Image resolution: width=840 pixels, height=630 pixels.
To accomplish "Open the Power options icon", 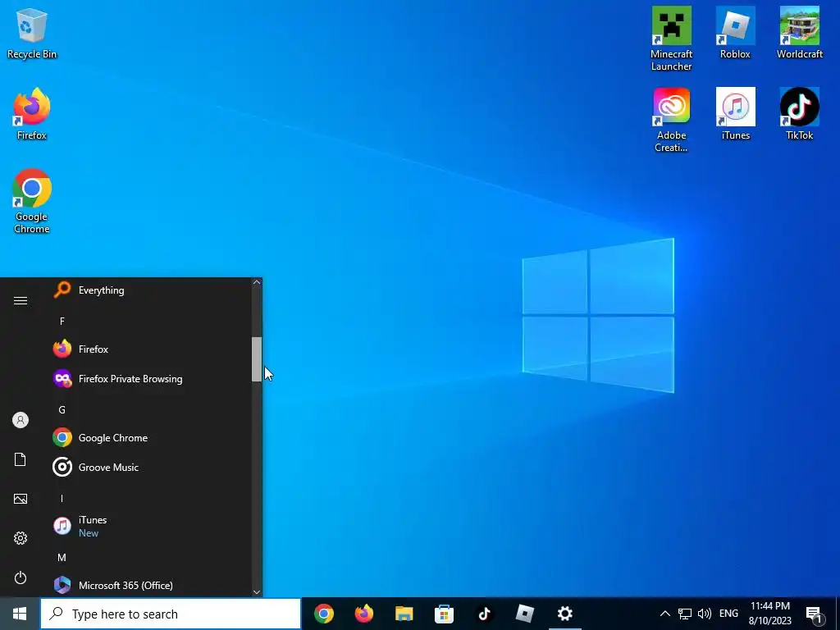I will click(21, 577).
